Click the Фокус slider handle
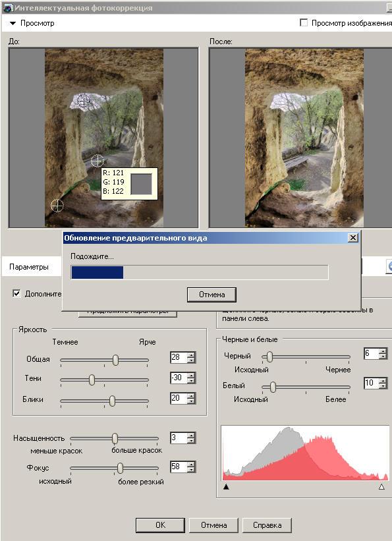This screenshot has width=392, height=541. pyautogui.click(x=120, y=468)
